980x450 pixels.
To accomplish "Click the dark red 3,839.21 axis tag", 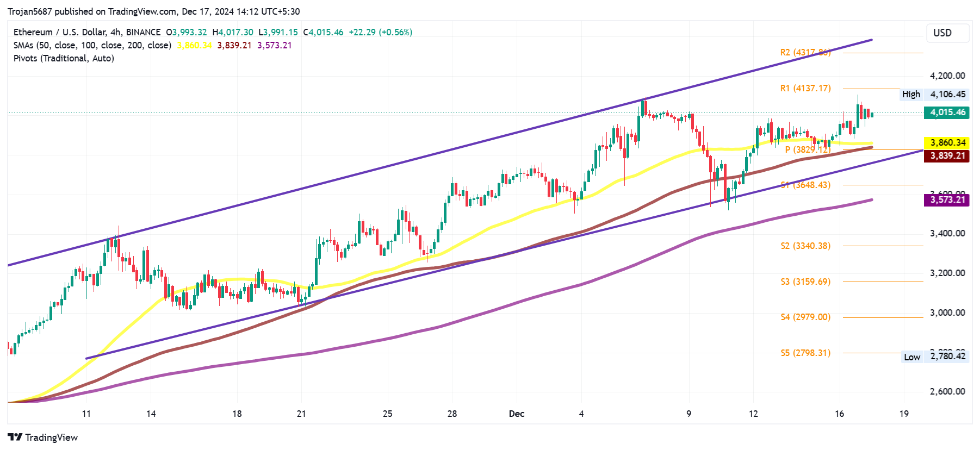I will (946, 155).
